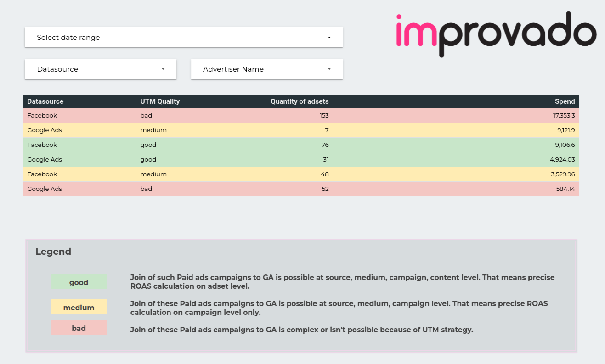
Task: Click the Datasource dropdown caret icon
Action: 163,69
